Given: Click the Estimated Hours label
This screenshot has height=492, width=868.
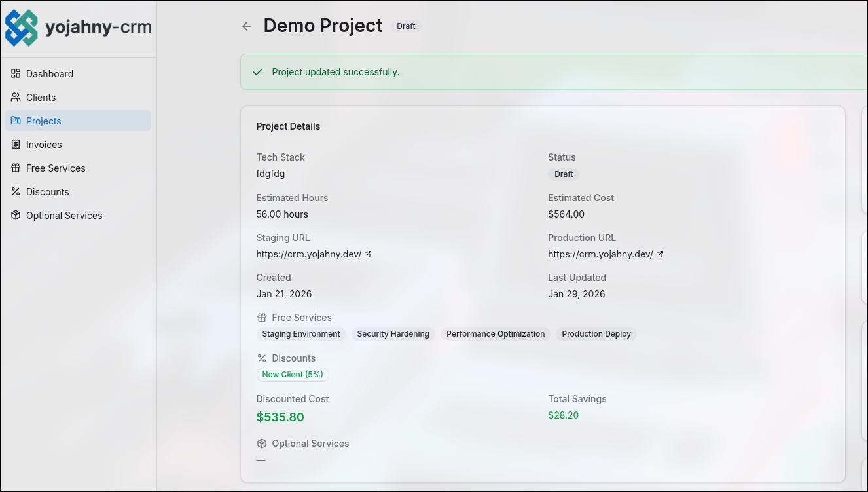Looking at the screenshot, I should coord(292,198).
